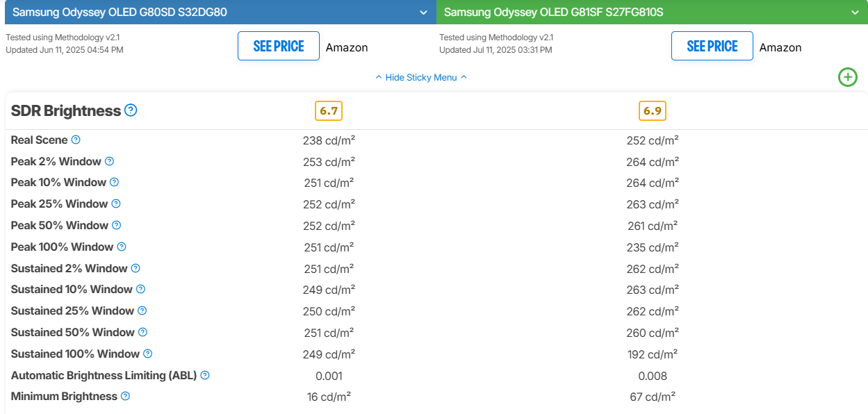Click SEE PRICE button for G81SF monitor

click(x=712, y=46)
